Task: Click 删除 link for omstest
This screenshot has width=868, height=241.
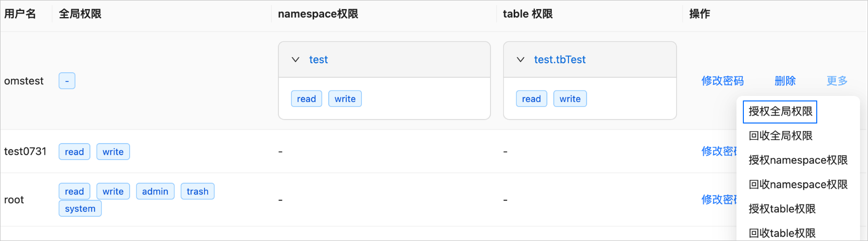Action: click(x=785, y=81)
